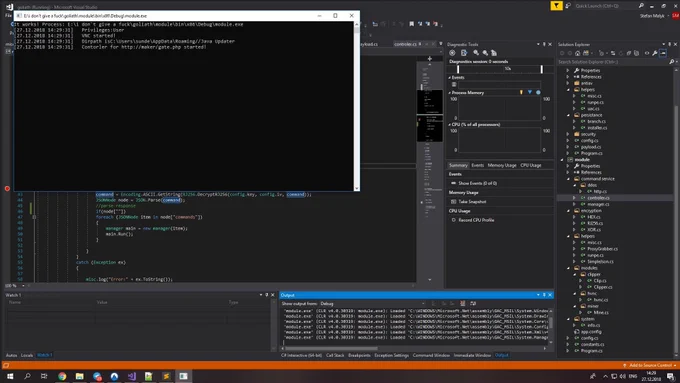
Task: Click Zoom In icon in Diagnostic Tools
Action: tap(476, 53)
